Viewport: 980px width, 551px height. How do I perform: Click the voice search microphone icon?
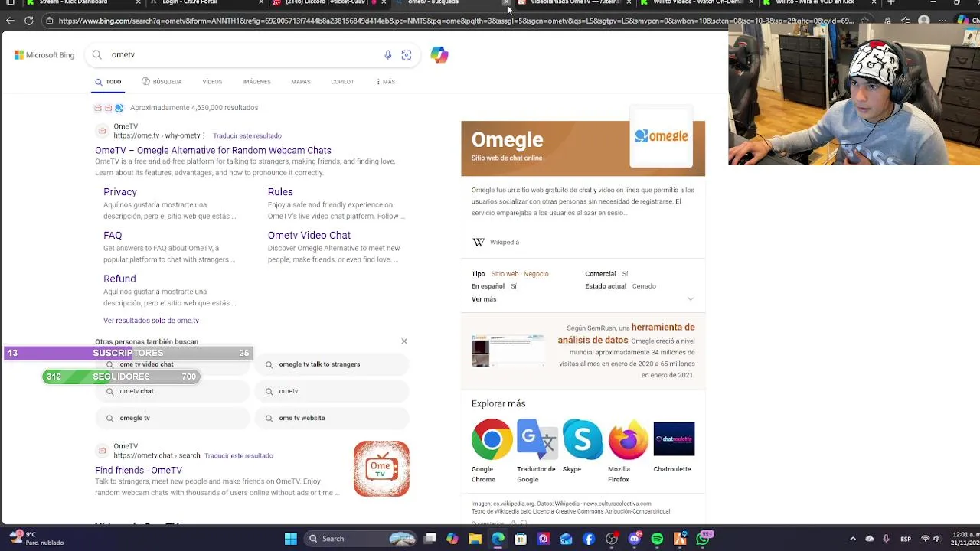pos(387,55)
